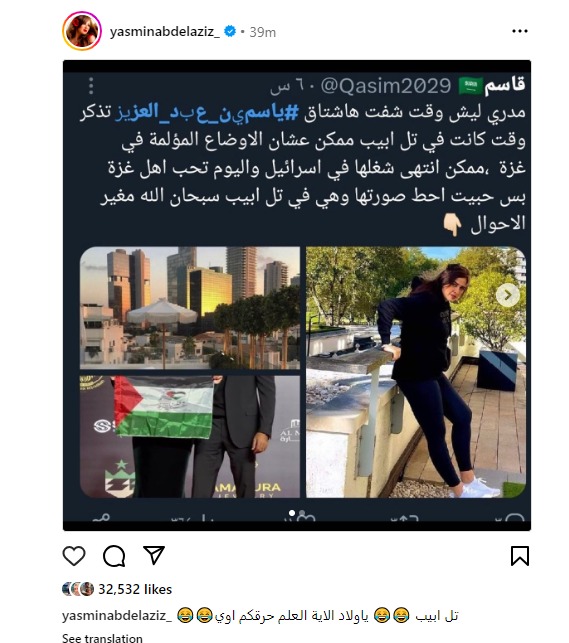The width and height of the screenshot is (569, 643).
Task: Open skyline photo in tweet
Action: 190,308
